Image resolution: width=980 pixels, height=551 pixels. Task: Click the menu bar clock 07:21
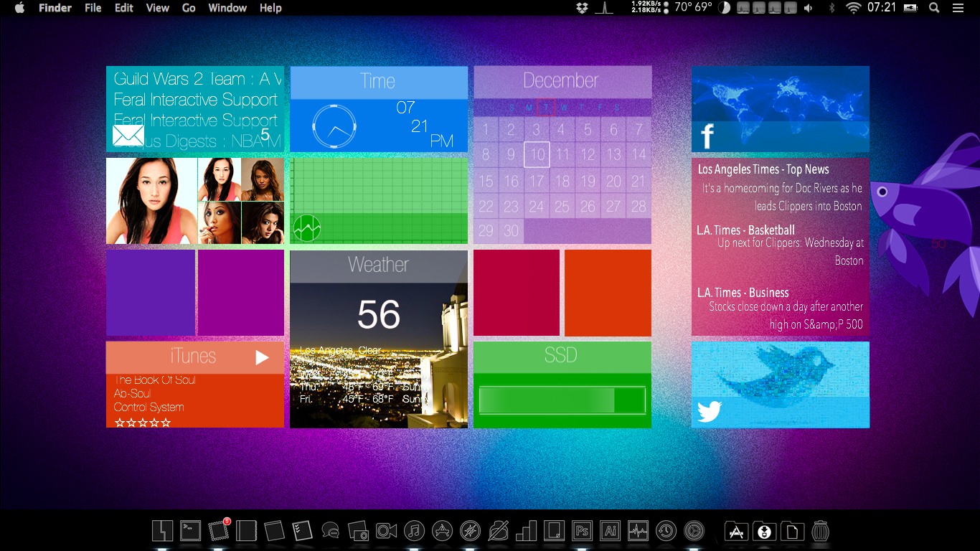882,8
